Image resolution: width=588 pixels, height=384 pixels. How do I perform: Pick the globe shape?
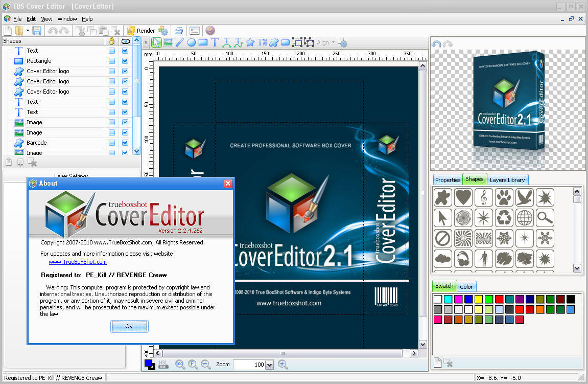click(x=525, y=217)
